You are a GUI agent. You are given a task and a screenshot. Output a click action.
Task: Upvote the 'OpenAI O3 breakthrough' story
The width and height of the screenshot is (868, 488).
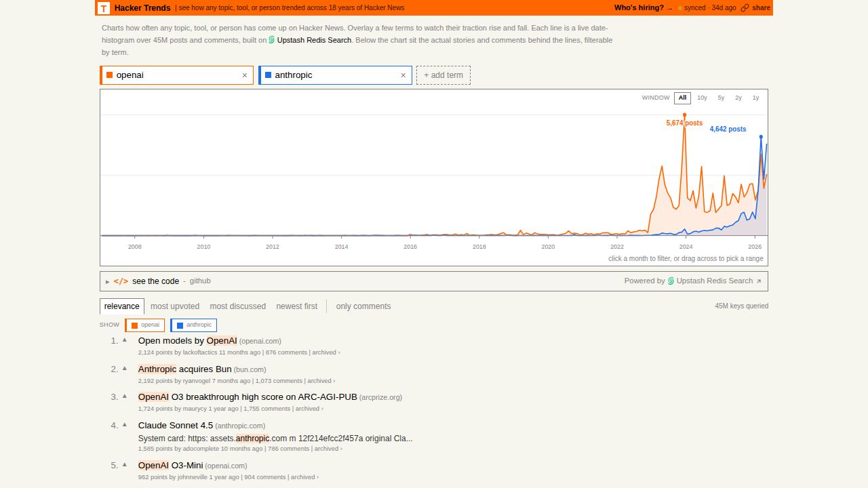[125, 396]
